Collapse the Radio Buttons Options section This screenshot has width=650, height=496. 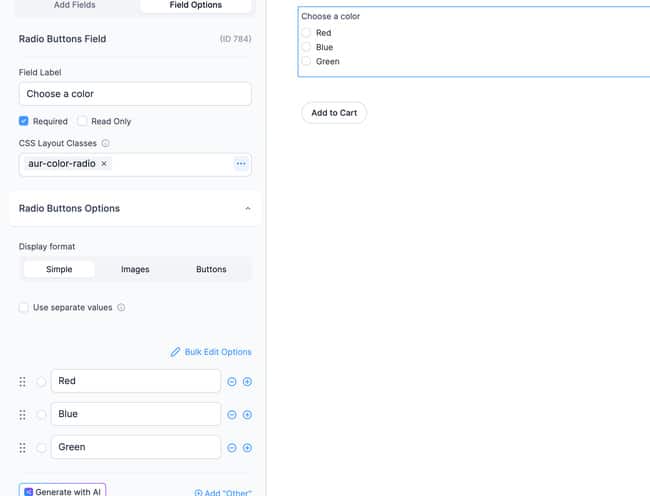(x=247, y=208)
